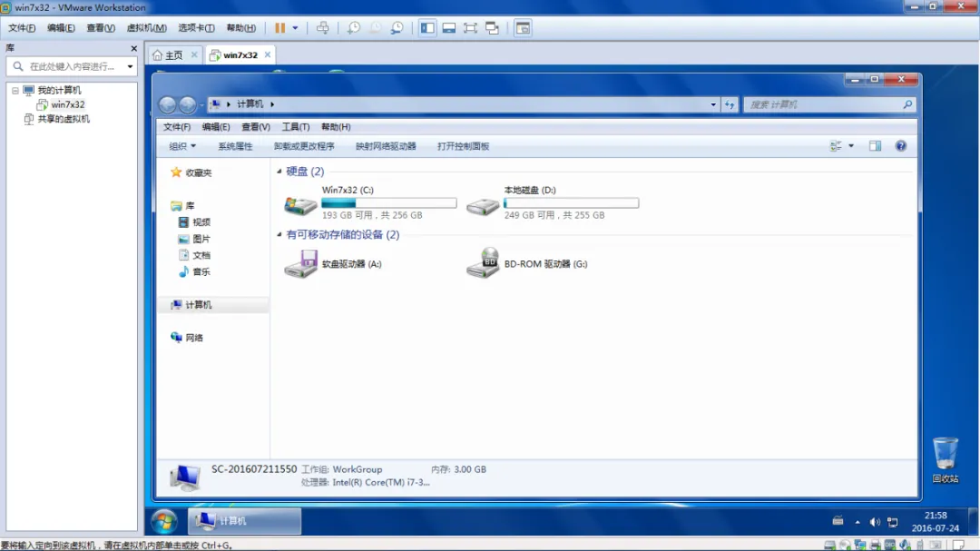This screenshot has height=551, width=980.
Task: Enter full screen mode icon
Action: pyautogui.click(x=470, y=27)
